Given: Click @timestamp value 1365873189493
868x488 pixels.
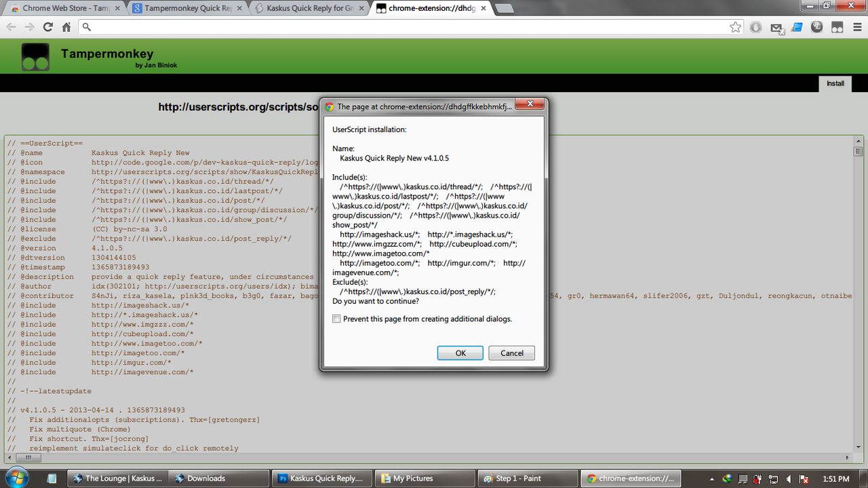Looking at the screenshot, I should pyautogui.click(x=120, y=267).
